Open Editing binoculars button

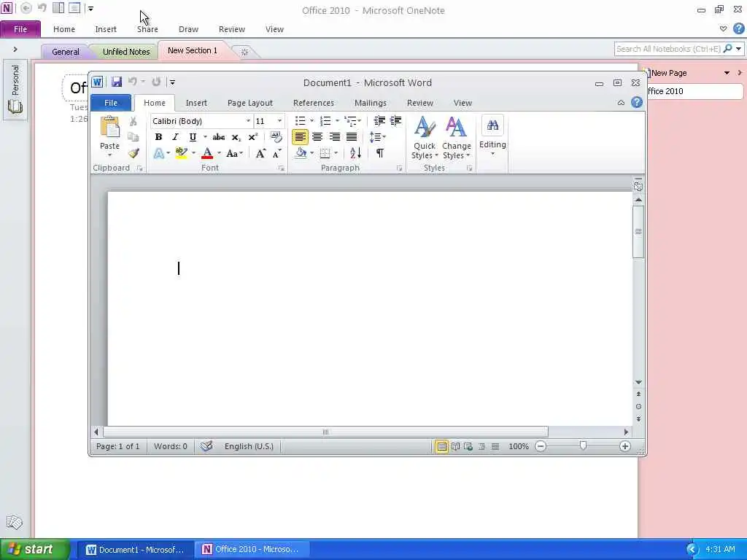[x=492, y=136]
